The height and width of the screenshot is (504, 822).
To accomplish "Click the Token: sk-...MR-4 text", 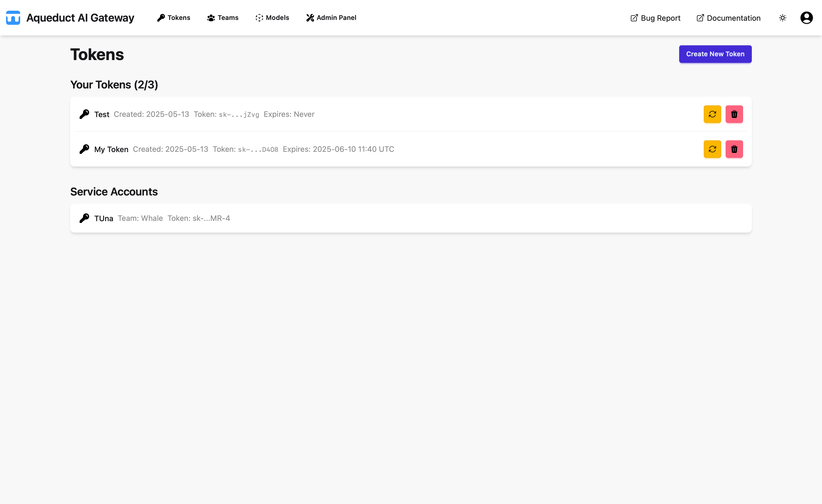I will (199, 218).
